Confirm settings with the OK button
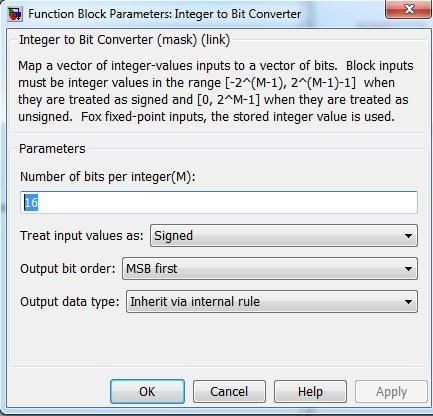Image resolution: width=433 pixels, height=416 pixels. pos(147,392)
